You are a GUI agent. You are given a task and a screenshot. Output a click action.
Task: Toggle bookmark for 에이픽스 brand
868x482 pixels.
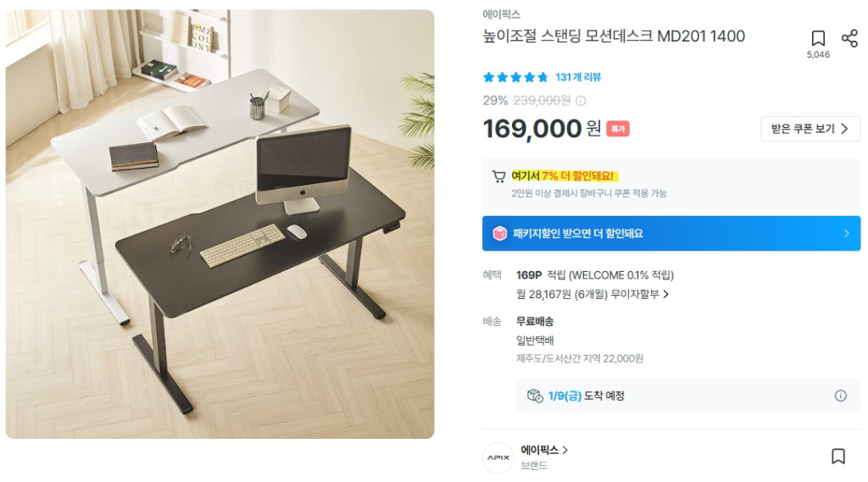(x=838, y=457)
